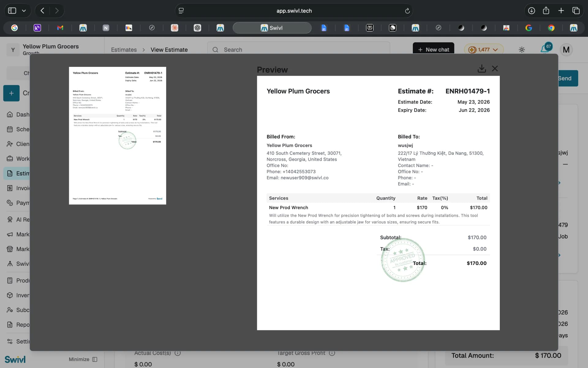Open a new Safari tab

(561, 11)
